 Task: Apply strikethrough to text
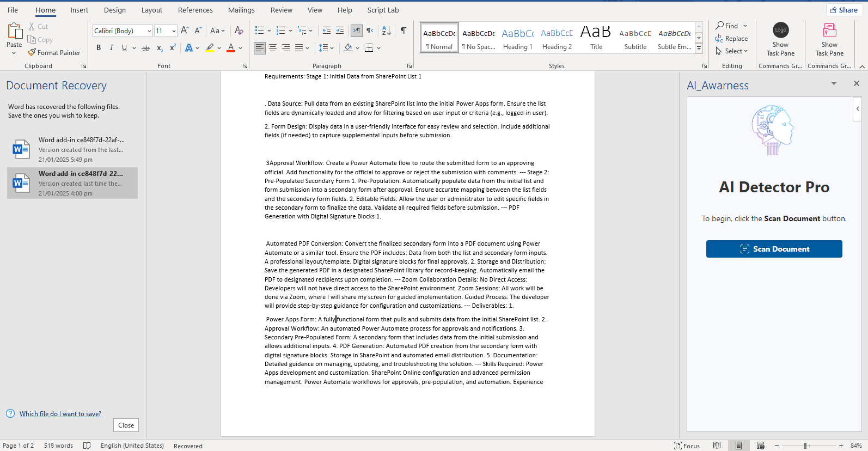(x=145, y=48)
